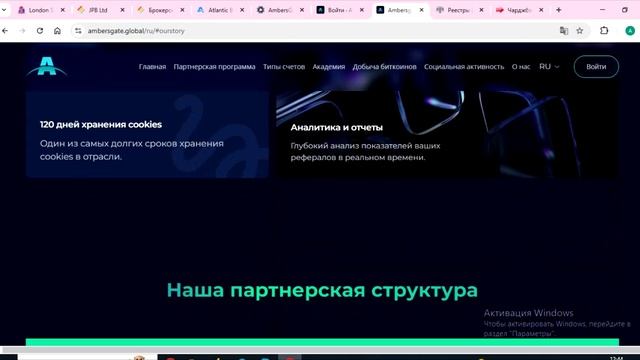The image size is (640, 360).
Task: Open the Академия menu item
Action: pos(329,67)
